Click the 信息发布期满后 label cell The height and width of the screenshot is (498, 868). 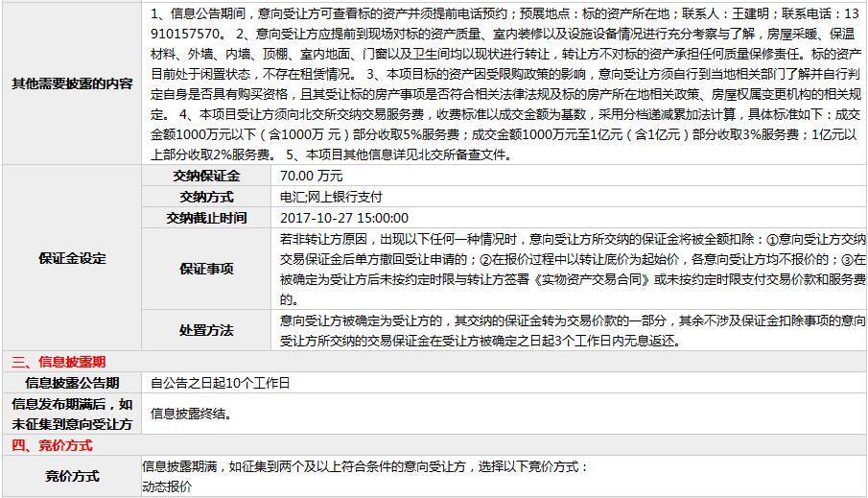(x=72, y=415)
